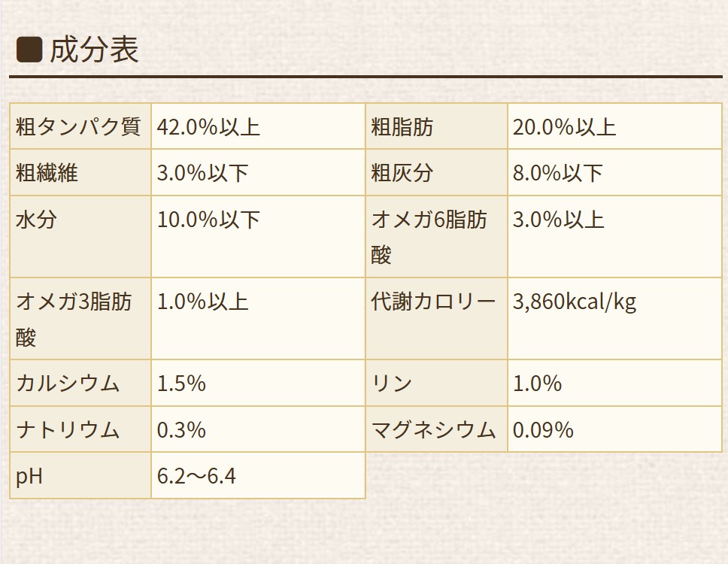Screen dimensions: 728x564
Task: Click the カルシウム label cell
Action: [x=80, y=383]
